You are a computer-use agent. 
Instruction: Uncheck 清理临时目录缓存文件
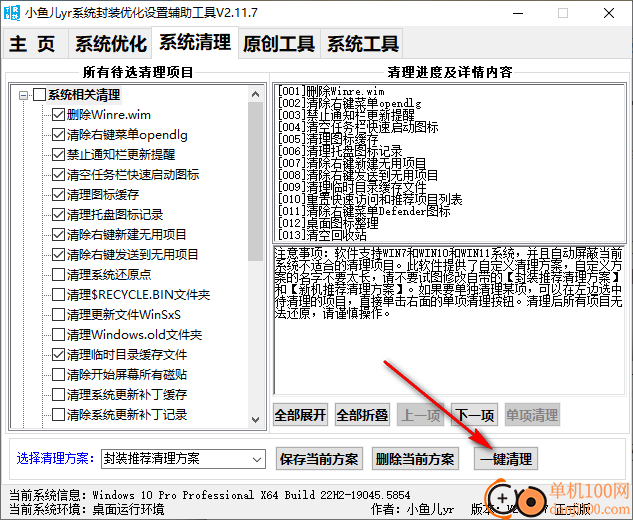point(59,355)
